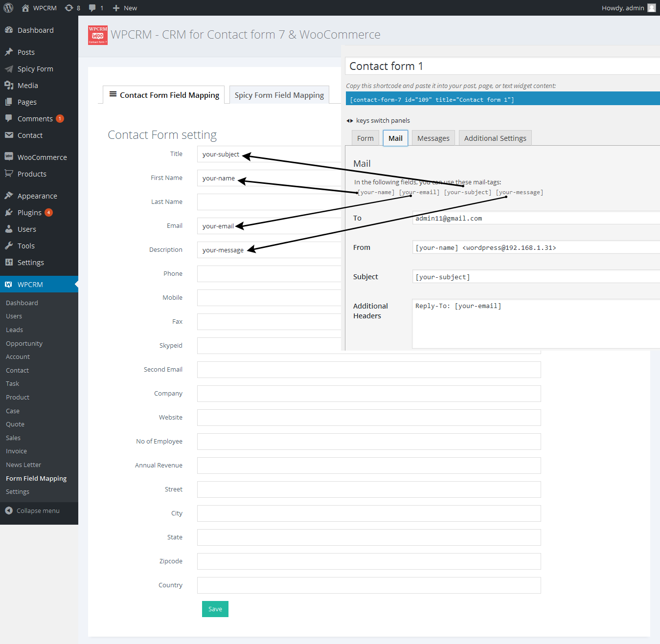This screenshot has height=644, width=660.
Task: Click the From field with [your-name]
Action: [x=536, y=247]
